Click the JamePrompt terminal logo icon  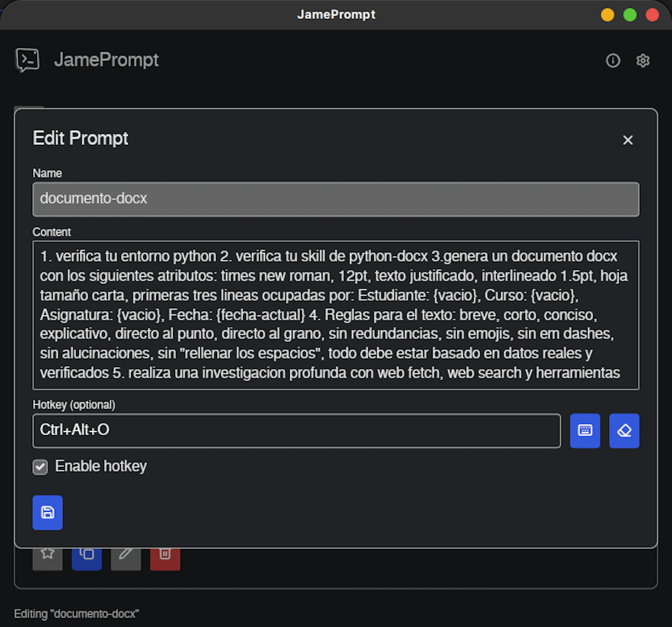click(28, 60)
